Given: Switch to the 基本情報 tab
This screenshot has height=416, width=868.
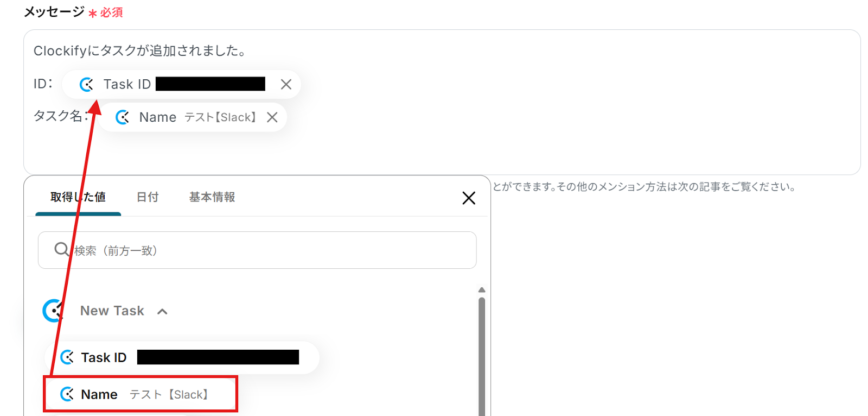Looking at the screenshot, I should pos(212,197).
